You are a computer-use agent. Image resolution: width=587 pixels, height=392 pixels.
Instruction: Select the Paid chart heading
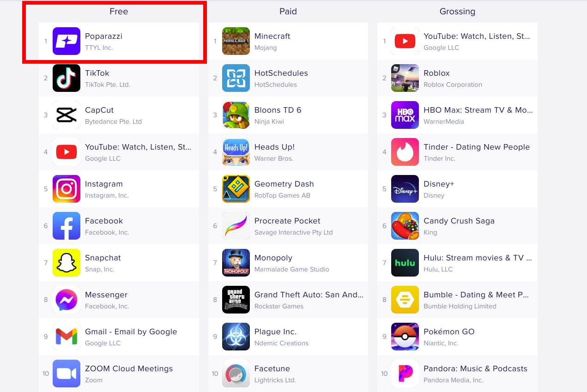(x=288, y=12)
